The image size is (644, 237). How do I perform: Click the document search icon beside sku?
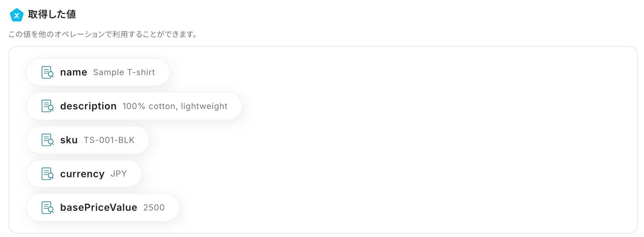point(47,140)
